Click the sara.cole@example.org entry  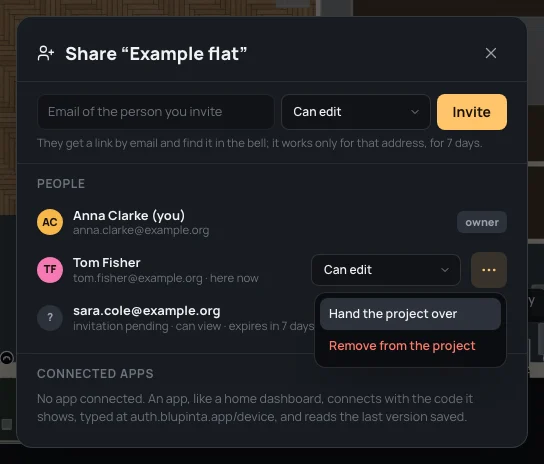pos(147,311)
